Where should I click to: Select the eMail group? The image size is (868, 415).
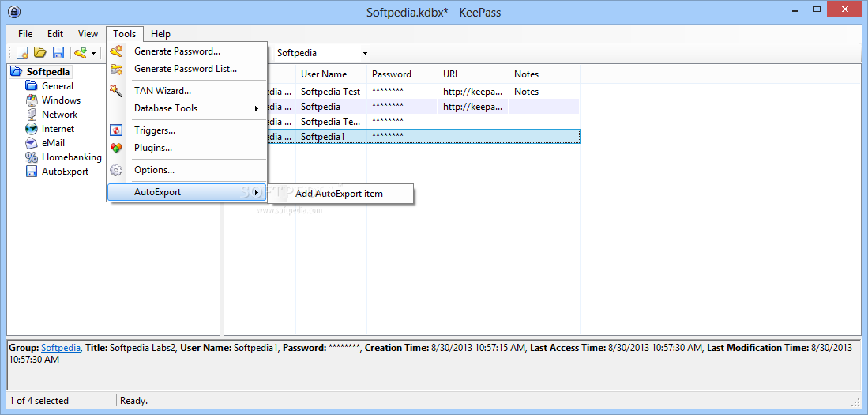coord(53,143)
